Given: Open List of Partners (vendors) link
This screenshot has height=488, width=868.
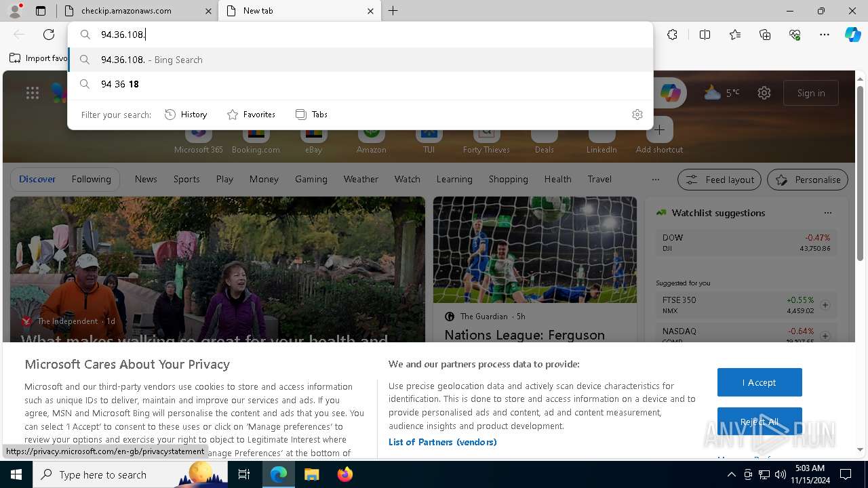Looking at the screenshot, I should pyautogui.click(x=442, y=442).
